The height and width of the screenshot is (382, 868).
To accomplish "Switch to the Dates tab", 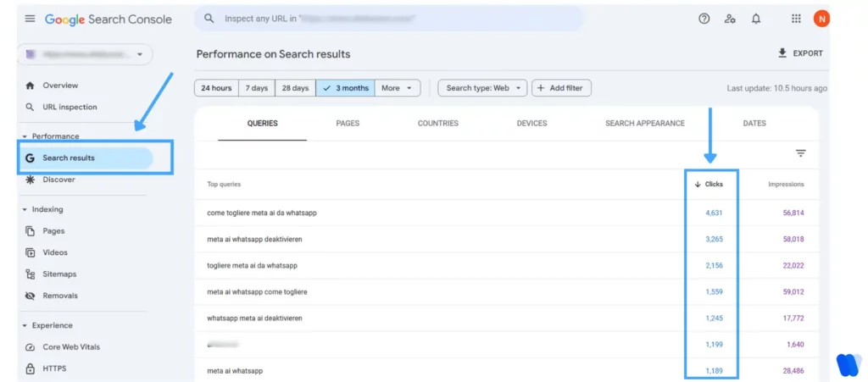I will pos(754,124).
